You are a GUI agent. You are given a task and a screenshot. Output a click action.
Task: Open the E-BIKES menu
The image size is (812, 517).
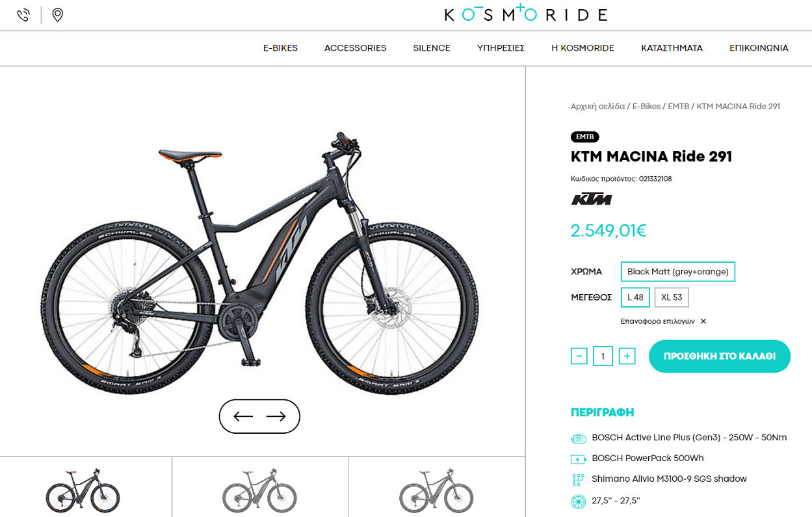click(280, 48)
